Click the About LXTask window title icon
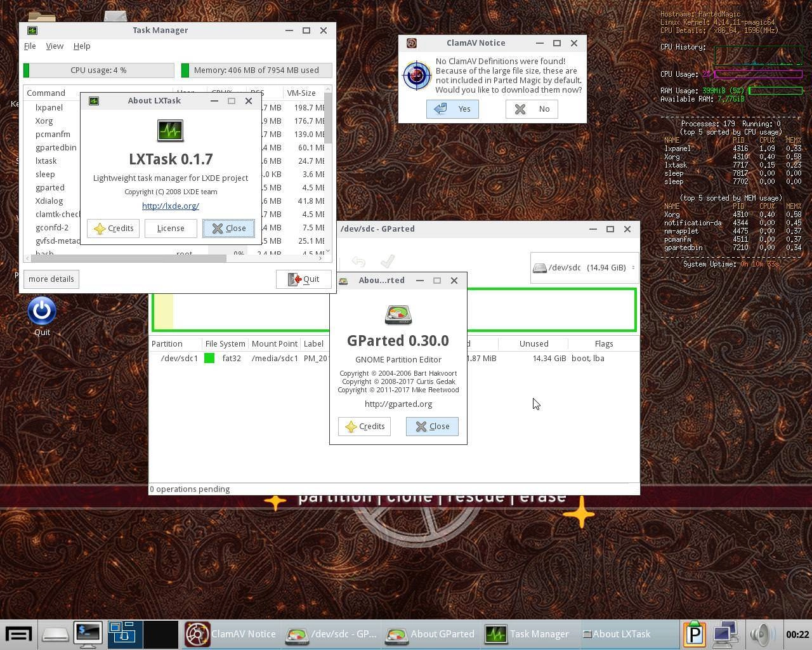 click(94, 101)
